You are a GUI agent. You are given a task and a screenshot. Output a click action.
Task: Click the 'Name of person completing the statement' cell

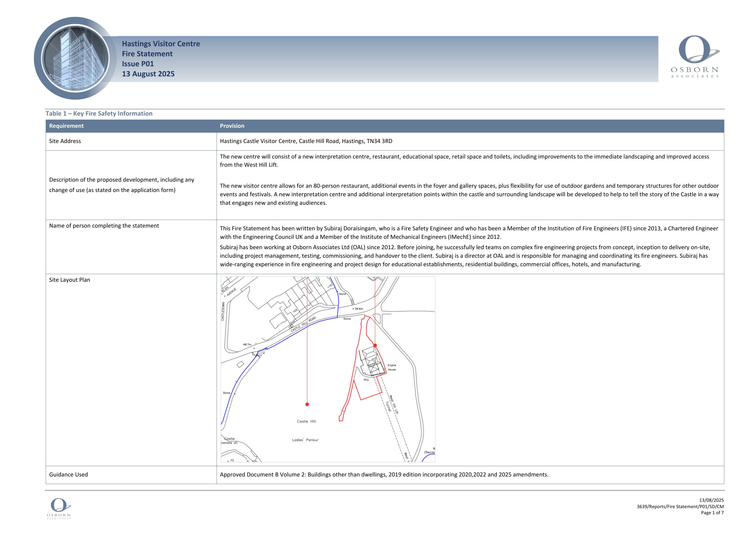104,226
